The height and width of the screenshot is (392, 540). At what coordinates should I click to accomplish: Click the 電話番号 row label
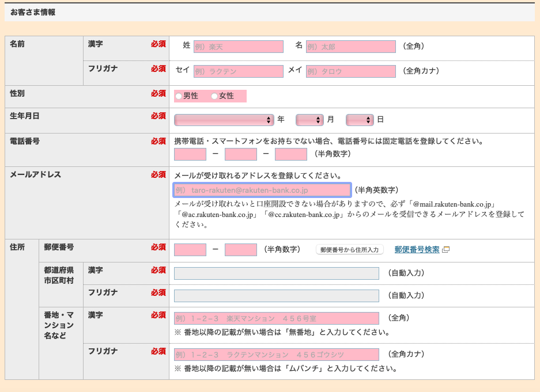(24, 142)
